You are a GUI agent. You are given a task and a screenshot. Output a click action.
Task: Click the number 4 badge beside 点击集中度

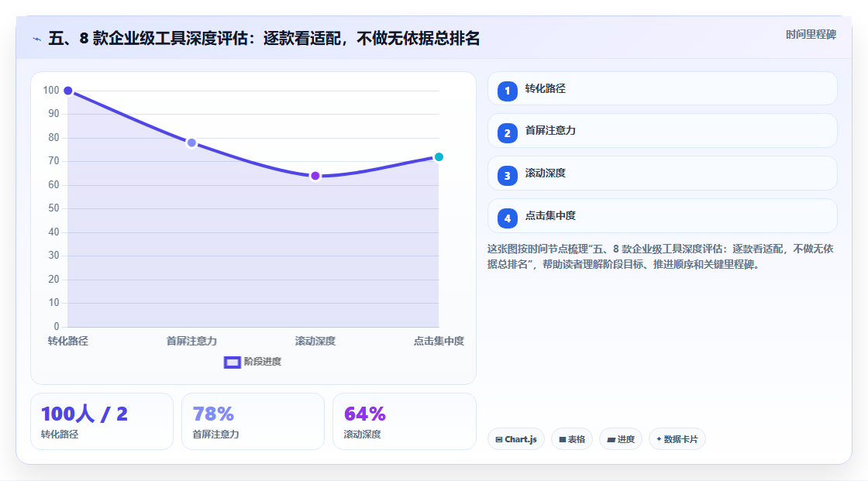pyautogui.click(x=507, y=218)
